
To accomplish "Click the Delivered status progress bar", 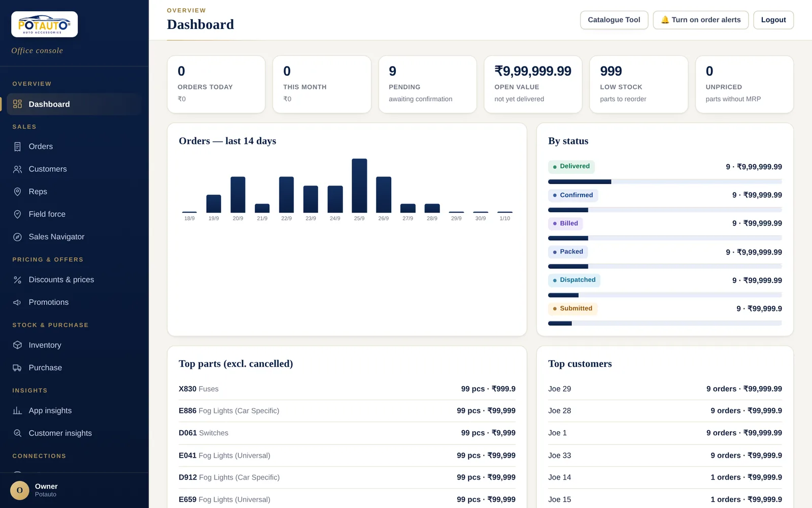I will point(665,181).
